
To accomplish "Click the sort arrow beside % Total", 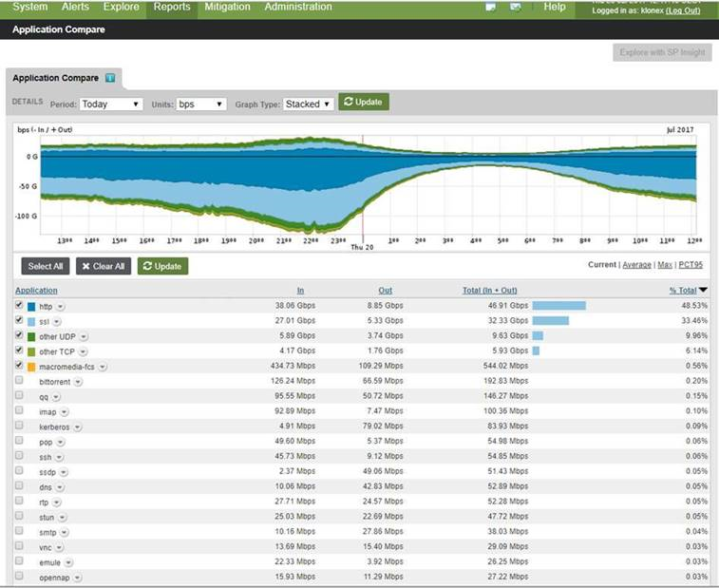I will (704, 291).
